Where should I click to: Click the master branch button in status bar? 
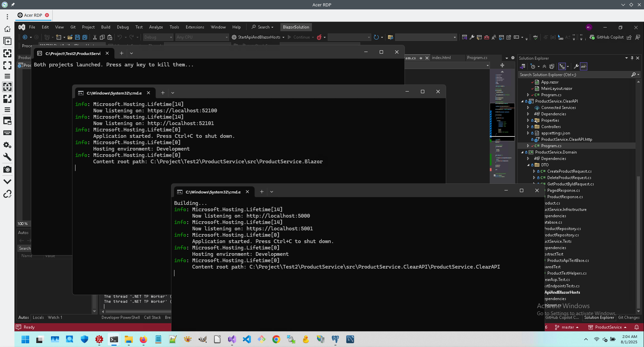(x=567, y=327)
